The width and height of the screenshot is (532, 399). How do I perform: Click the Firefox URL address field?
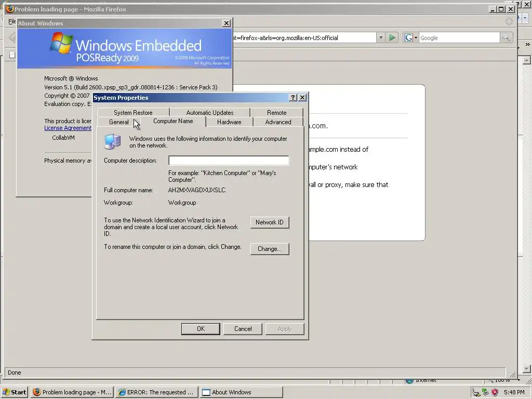(304, 37)
